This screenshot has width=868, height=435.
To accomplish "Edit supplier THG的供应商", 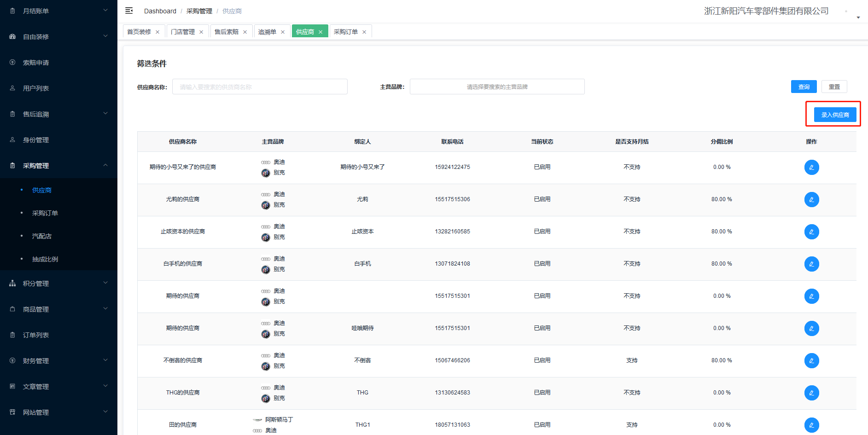I will coord(811,393).
